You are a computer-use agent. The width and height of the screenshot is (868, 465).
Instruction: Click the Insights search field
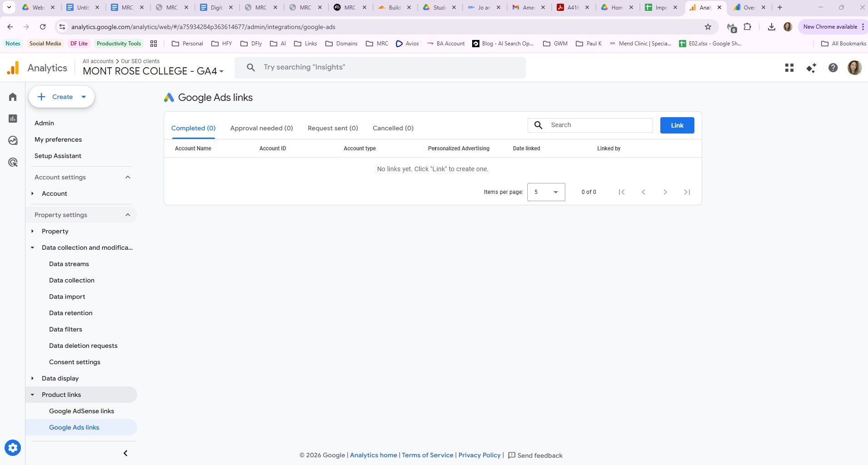[380, 67]
